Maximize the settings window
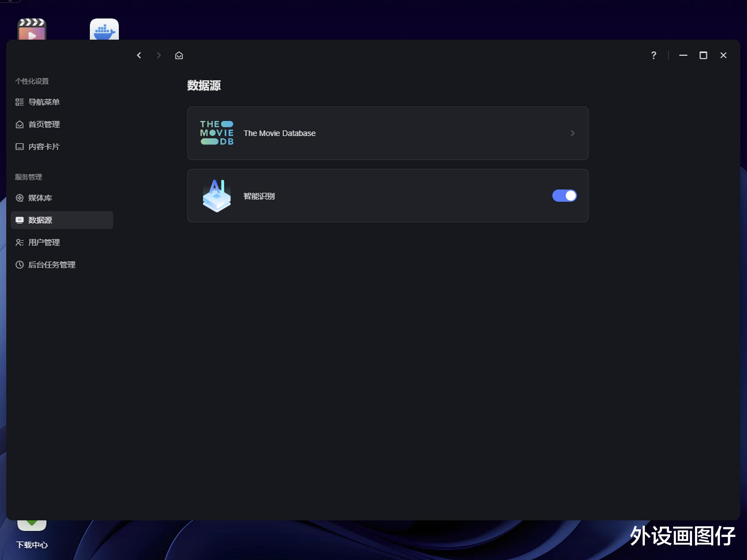Viewport: 747px width, 560px height. 703,55
